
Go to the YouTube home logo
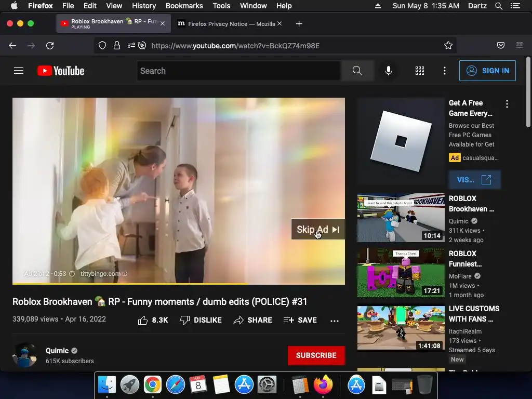point(61,71)
